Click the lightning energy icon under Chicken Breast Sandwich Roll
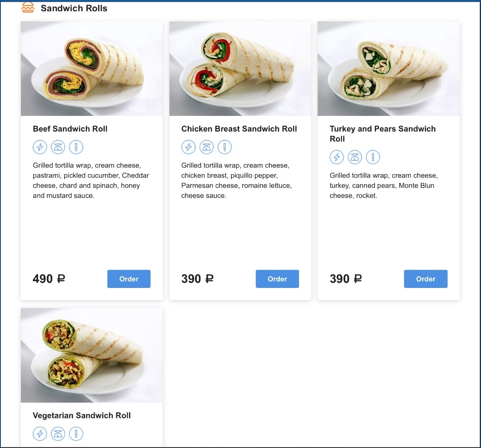 click(x=188, y=147)
